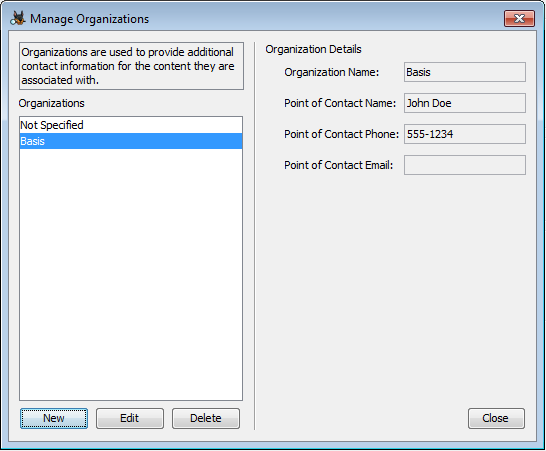Click empty space in the Organizations list
The height and width of the screenshot is (451, 546).
coord(131,274)
